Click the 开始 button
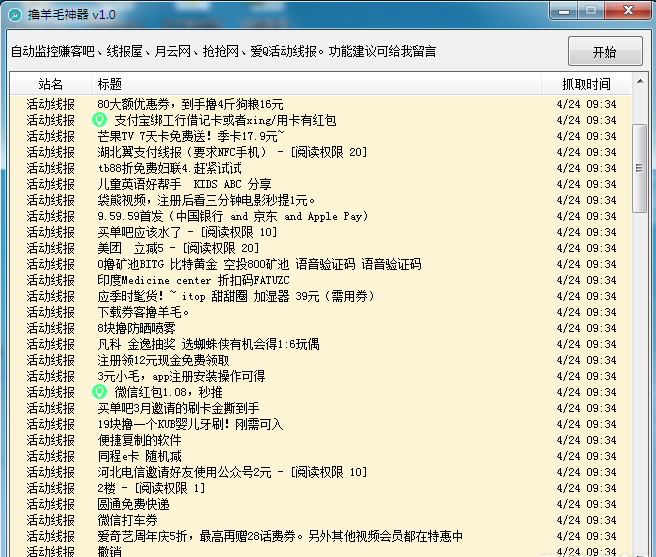This screenshot has height=557, width=656. pos(605,51)
